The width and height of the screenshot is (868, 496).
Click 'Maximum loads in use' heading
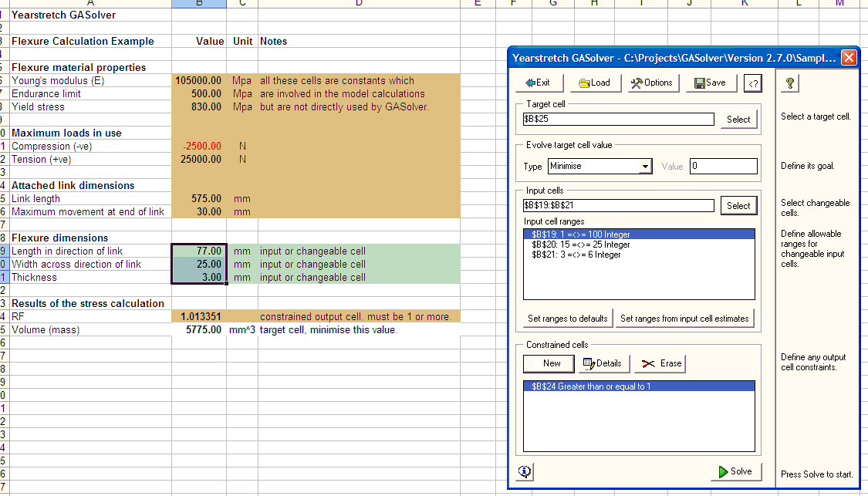pos(90,133)
